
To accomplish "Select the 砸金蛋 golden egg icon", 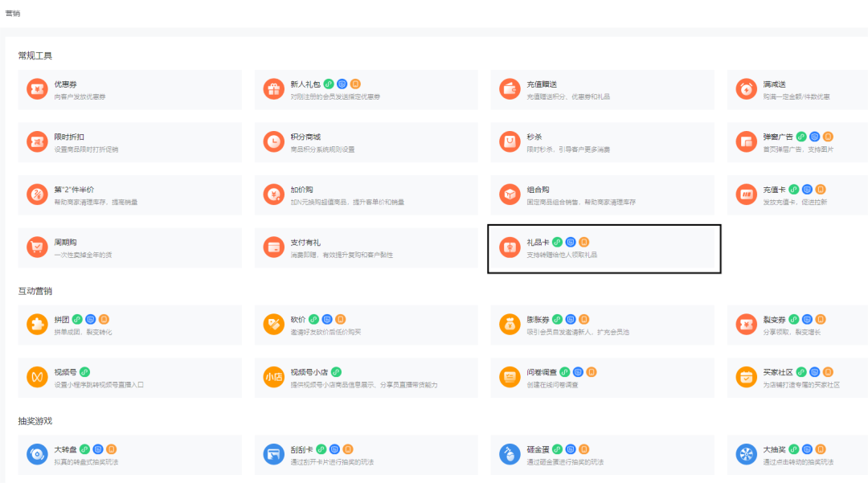I will click(x=510, y=454).
